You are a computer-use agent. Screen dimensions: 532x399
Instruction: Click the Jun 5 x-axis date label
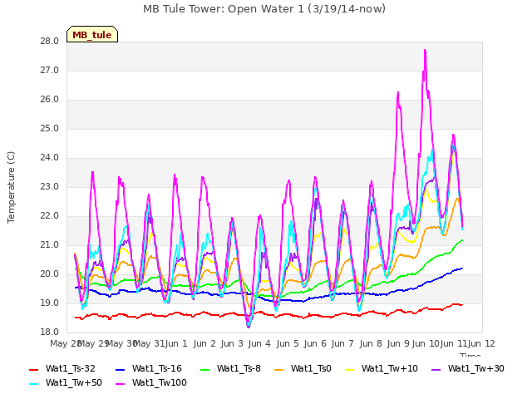coord(288,343)
